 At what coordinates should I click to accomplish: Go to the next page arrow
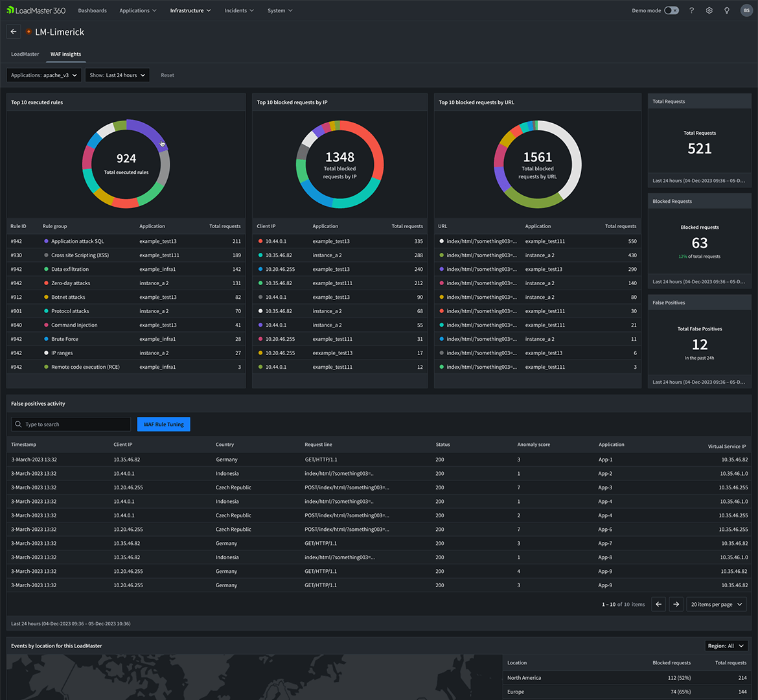coord(676,604)
